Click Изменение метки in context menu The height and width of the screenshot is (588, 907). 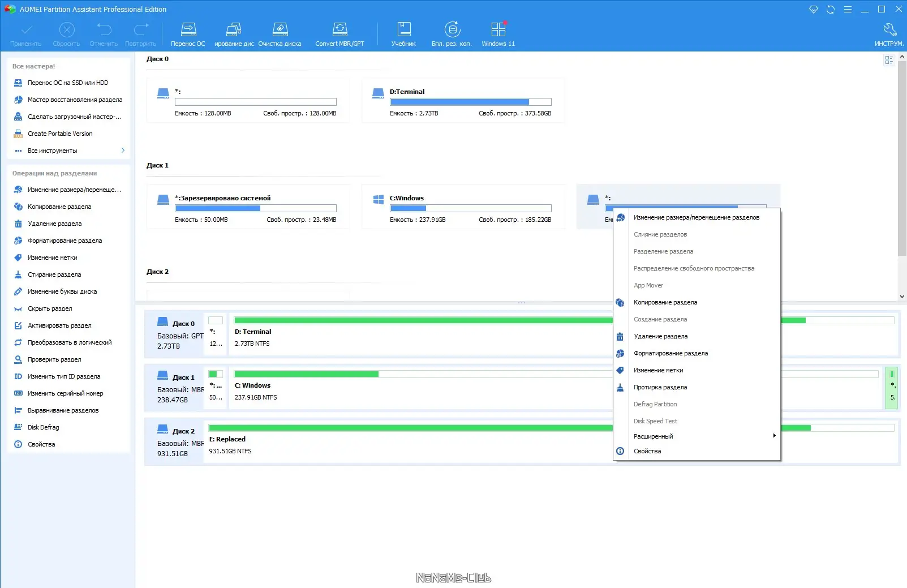pyautogui.click(x=697, y=370)
